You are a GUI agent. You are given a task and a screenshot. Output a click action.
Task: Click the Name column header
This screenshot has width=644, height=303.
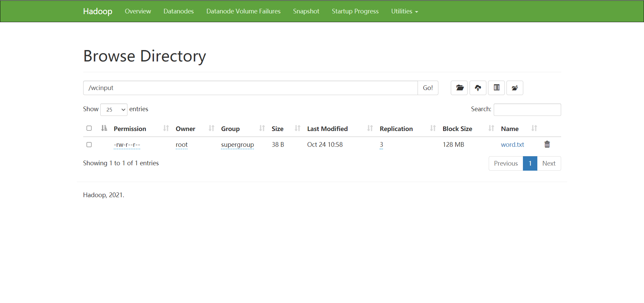tap(510, 129)
